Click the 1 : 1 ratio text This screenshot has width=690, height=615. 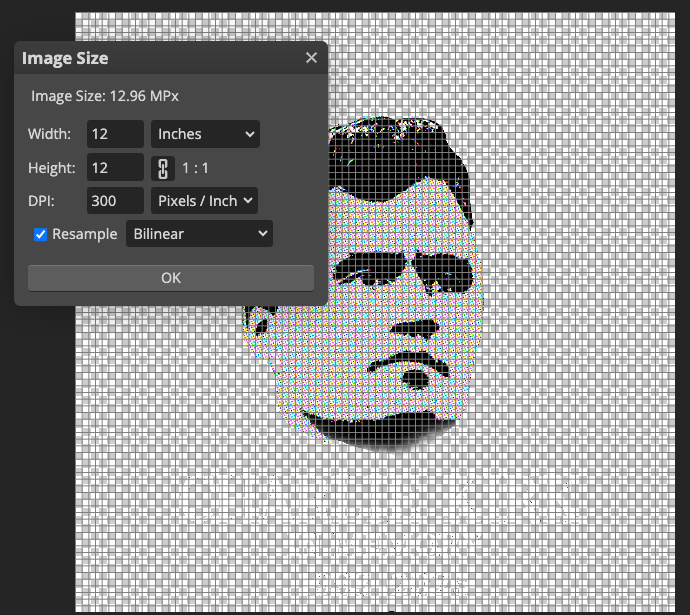195,168
